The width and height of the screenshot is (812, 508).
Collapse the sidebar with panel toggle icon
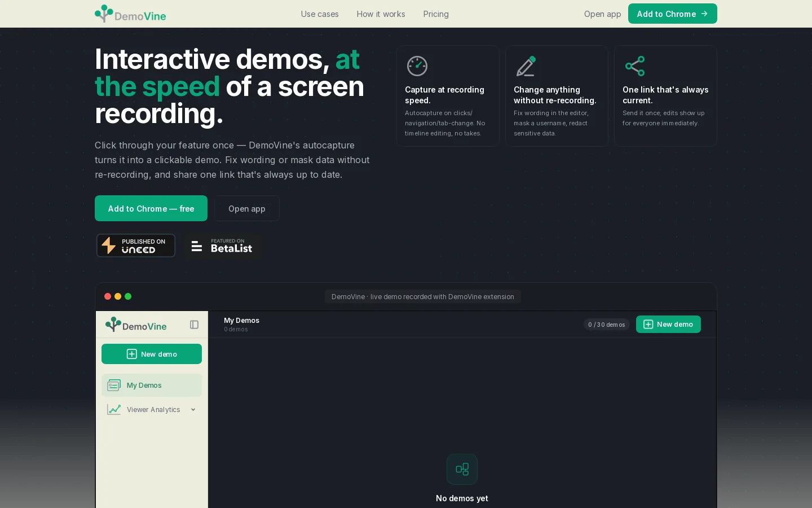tap(194, 325)
